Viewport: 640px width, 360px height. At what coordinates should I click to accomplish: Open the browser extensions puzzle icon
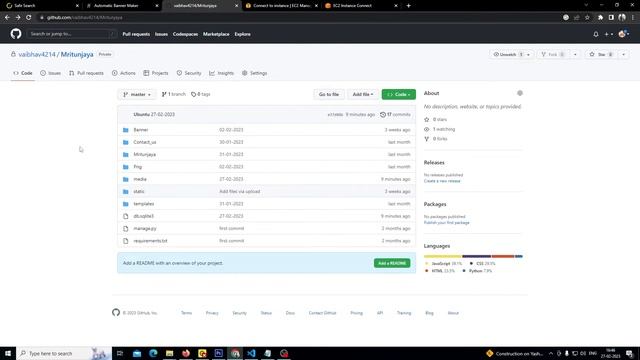click(x=600, y=18)
